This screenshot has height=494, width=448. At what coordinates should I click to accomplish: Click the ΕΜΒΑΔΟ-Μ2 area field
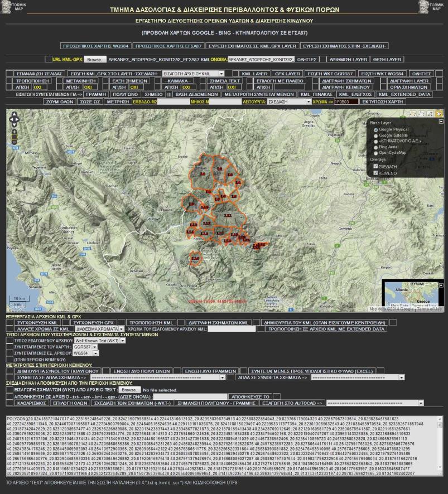(174, 102)
